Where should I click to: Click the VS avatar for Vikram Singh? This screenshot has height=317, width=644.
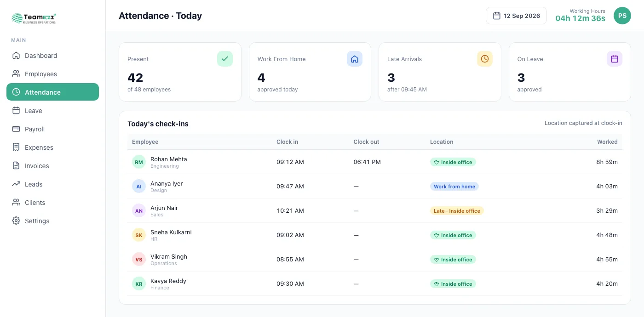tap(139, 260)
